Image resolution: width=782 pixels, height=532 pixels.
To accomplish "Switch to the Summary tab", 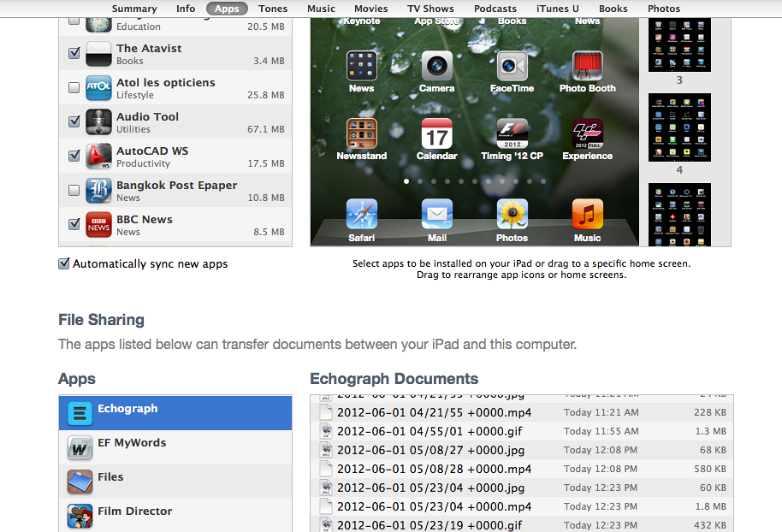I will coord(134,9).
